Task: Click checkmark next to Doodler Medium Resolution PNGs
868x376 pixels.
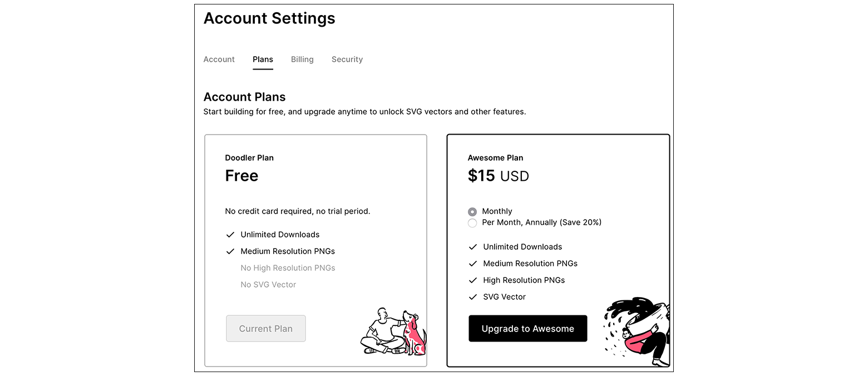Action: coord(230,251)
